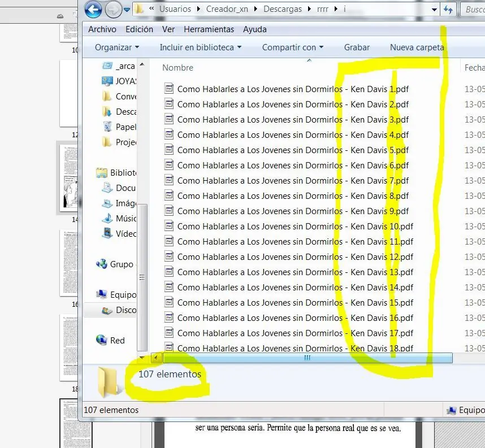The width and height of the screenshot is (485, 448).
Task: Click scroll down arrow of navigation pane
Action: coord(142,358)
